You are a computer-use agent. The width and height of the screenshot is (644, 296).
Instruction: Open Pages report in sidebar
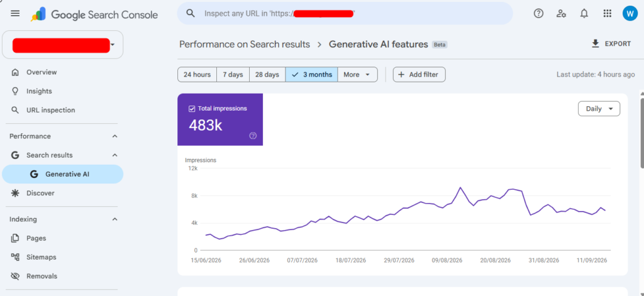[62, 238]
